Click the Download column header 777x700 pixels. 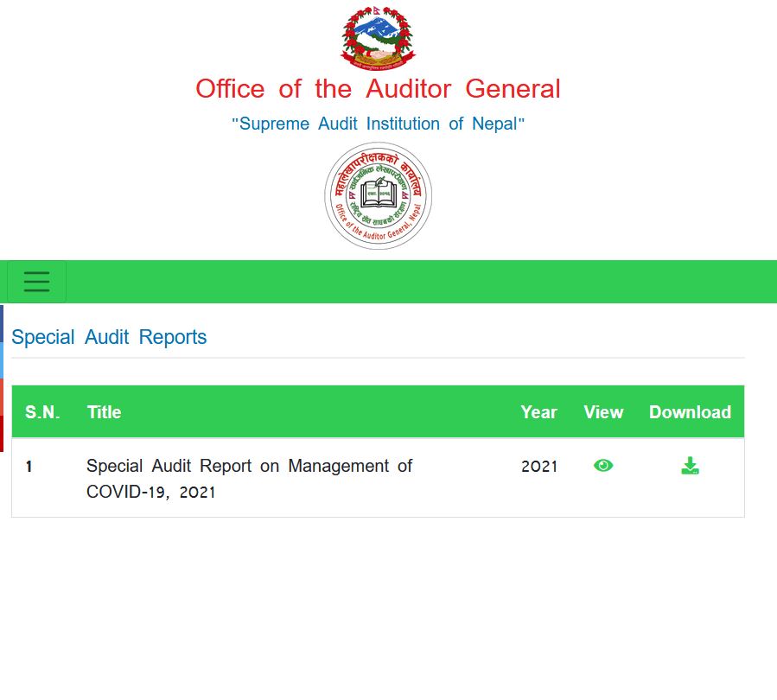[x=690, y=412]
